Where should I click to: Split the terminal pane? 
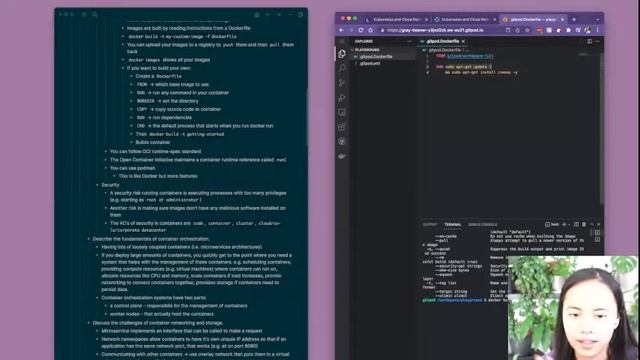coord(576,224)
